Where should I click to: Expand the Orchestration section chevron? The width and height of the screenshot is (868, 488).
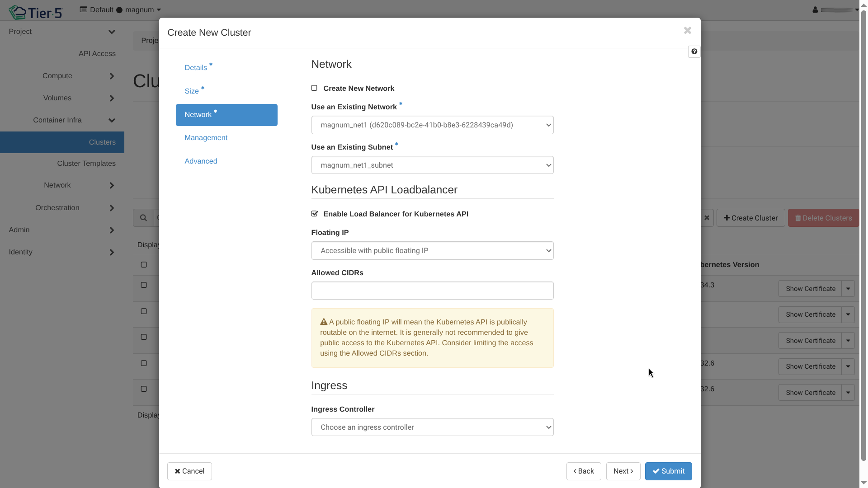pos(112,208)
